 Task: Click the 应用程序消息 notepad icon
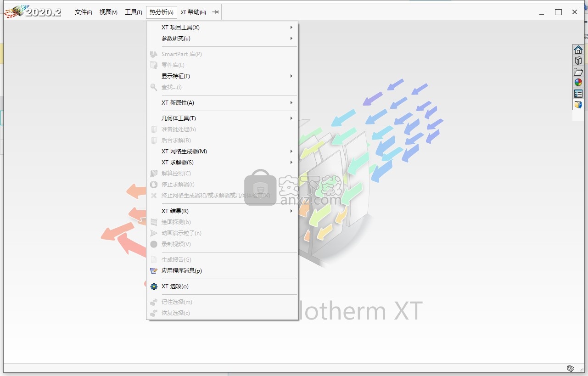tap(154, 271)
